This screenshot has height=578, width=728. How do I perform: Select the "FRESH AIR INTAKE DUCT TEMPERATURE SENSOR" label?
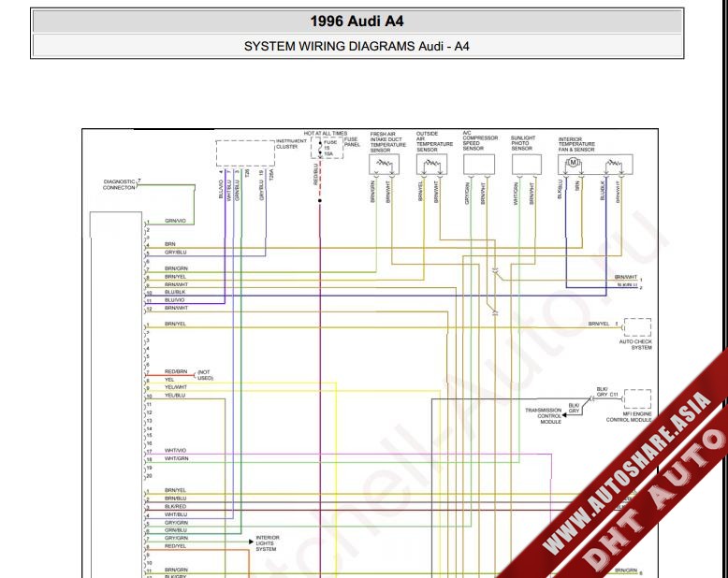(x=387, y=142)
